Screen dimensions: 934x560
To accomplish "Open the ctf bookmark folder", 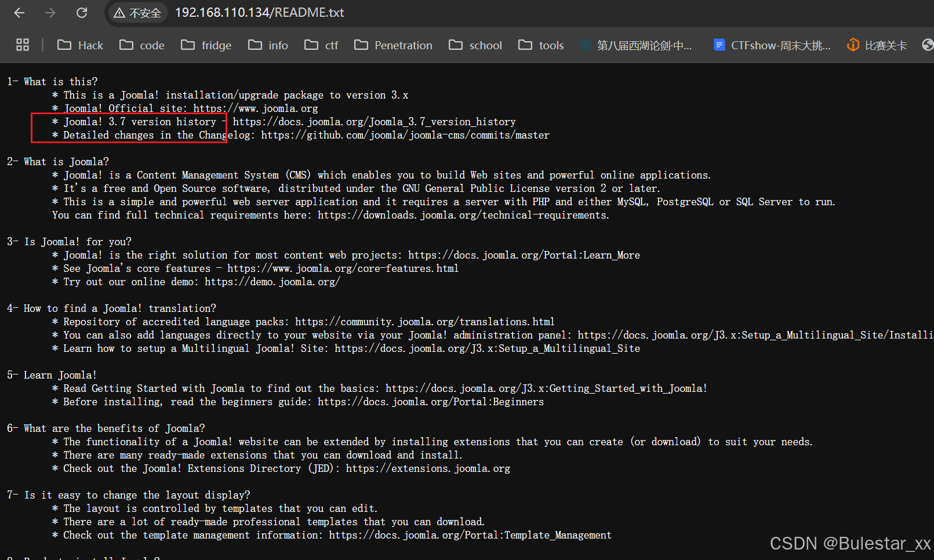I will [321, 45].
